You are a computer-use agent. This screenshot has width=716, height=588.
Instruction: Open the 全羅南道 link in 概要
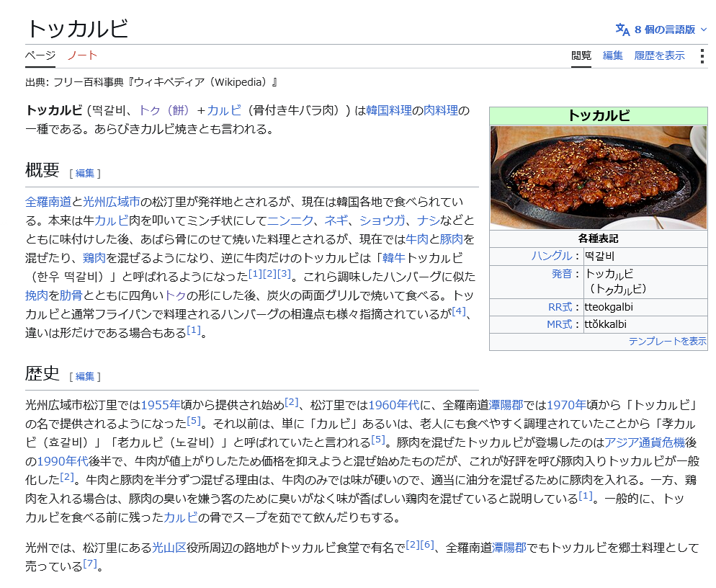(x=48, y=202)
